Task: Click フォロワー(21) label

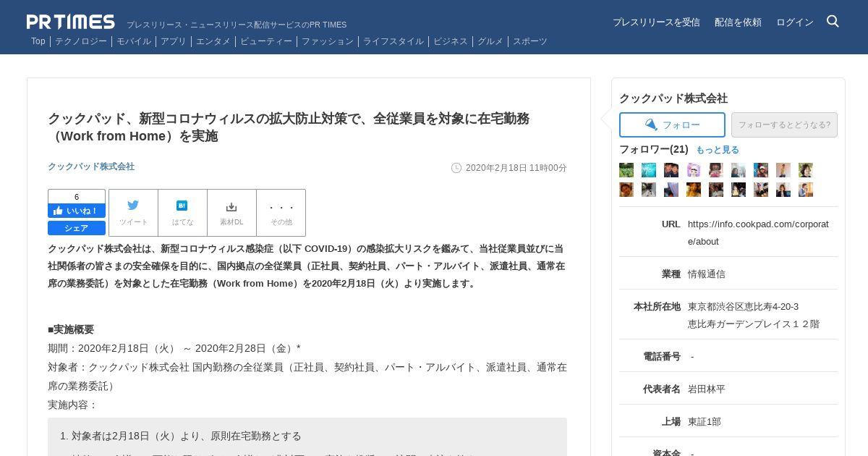Action: click(x=654, y=149)
